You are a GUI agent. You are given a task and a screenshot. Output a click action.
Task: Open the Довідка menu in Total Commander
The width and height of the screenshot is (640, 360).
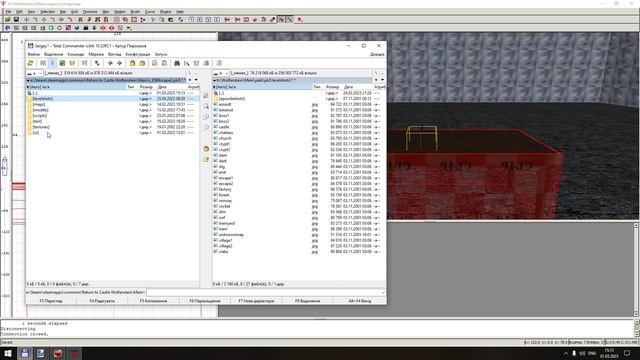coord(377,54)
